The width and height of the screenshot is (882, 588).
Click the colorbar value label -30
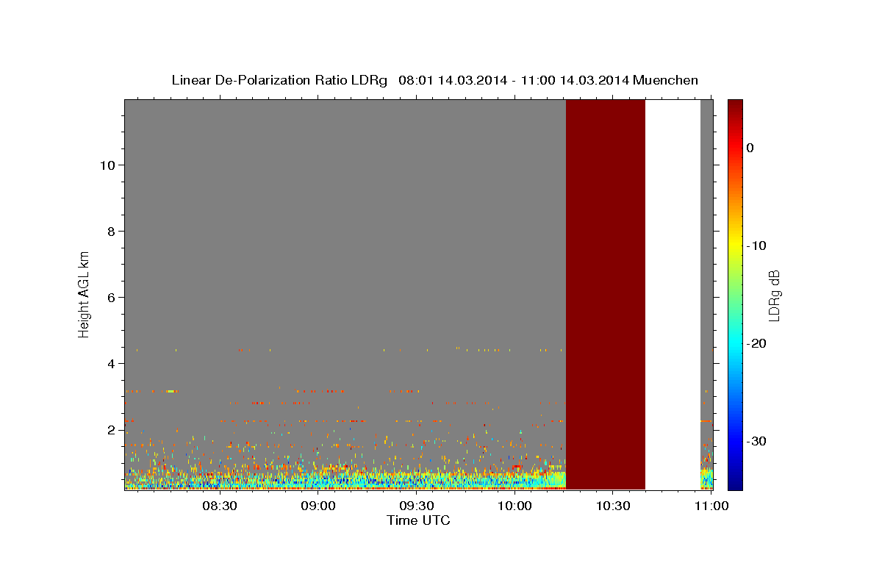click(x=756, y=442)
